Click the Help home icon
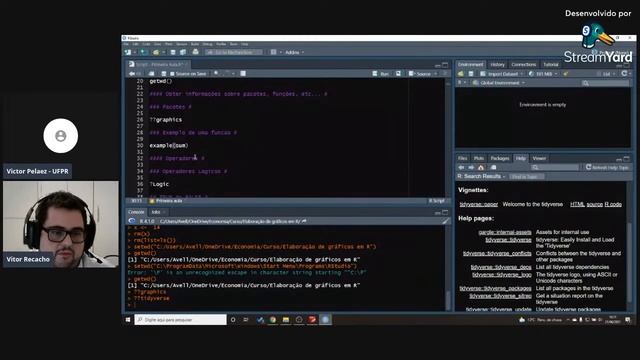The height and width of the screenshot is (360, 640). 481,168
